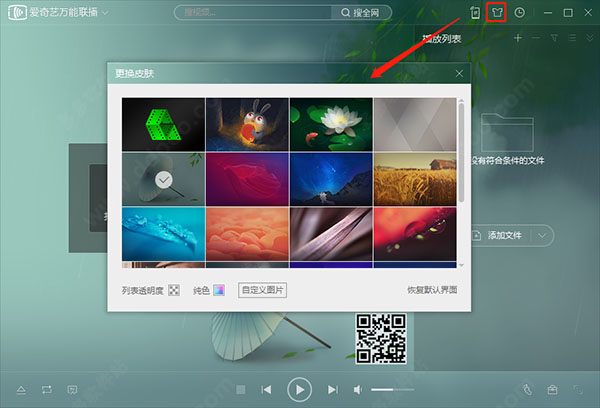600x408 pixels.
Task: Skip to the previous track
Action: [x=266, y=390]
